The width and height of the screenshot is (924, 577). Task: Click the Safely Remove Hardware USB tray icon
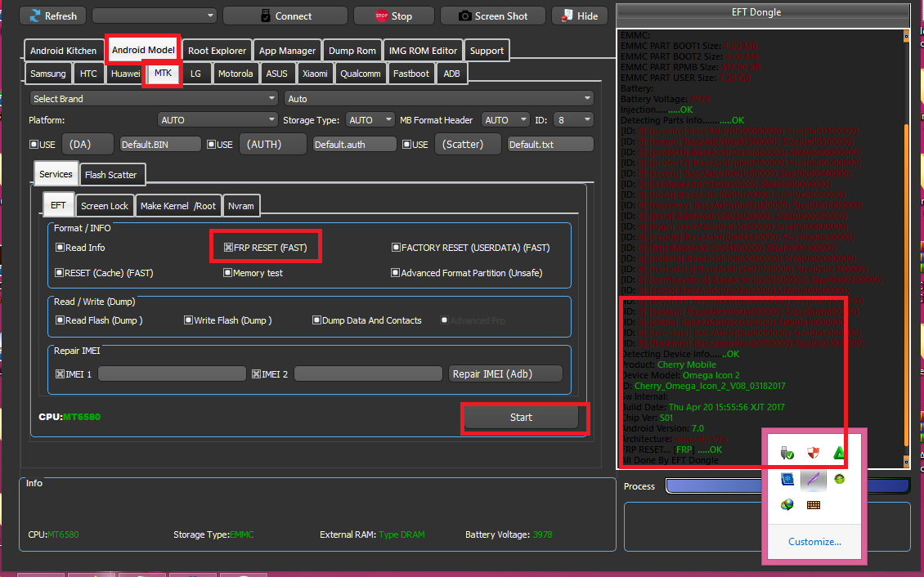coord(787,453)
